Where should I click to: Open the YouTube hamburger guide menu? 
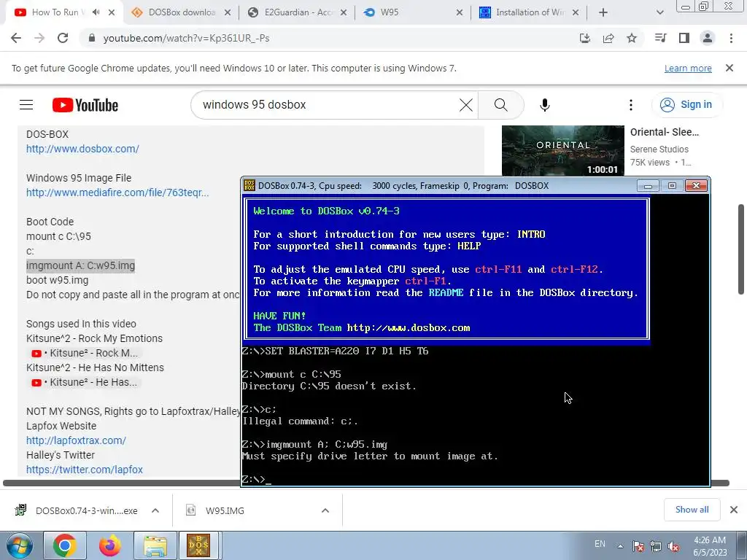(x=26, y=105)
